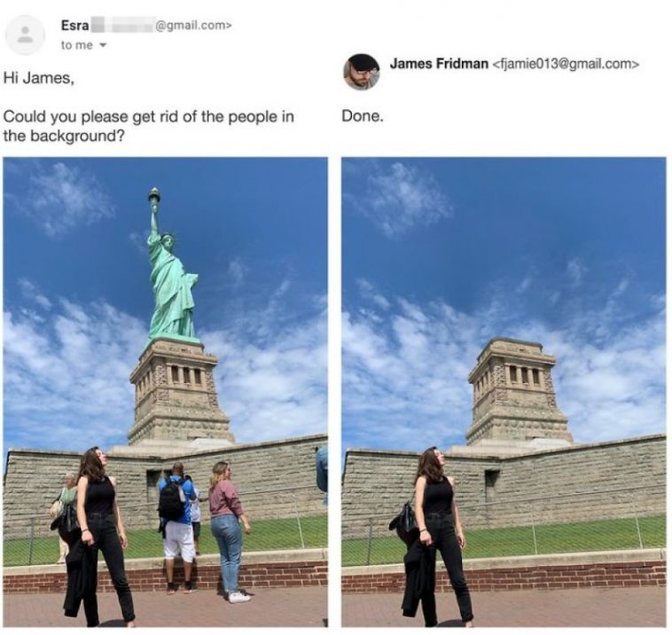
Task: Click the Statue of Liberty's torch
Action: 153,195
